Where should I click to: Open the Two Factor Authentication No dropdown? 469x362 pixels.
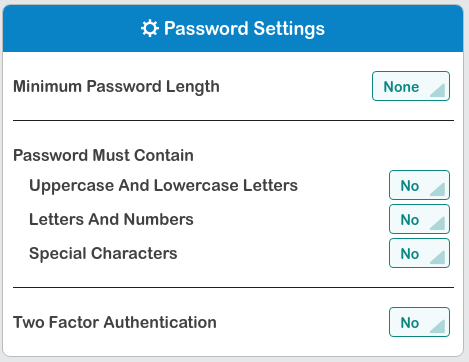pos(419,322)
